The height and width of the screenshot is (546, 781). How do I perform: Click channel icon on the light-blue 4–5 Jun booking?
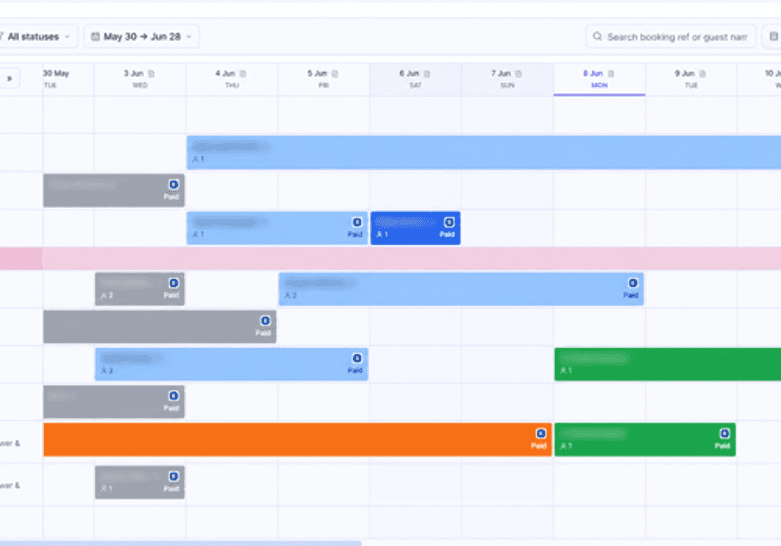[357, 222]
